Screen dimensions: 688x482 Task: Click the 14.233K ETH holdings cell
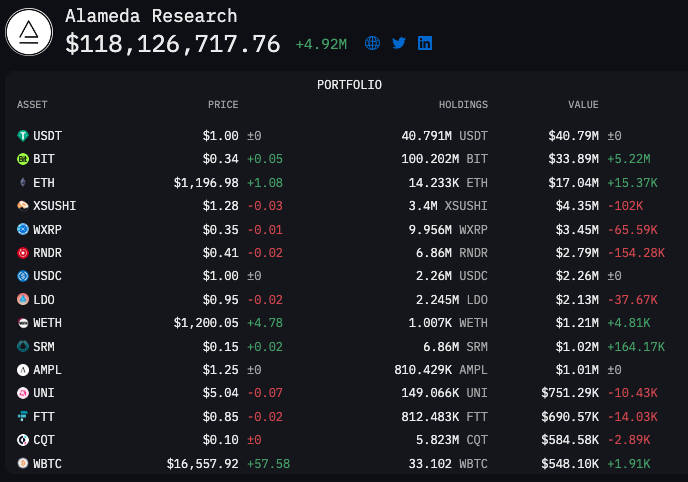[x=448, y=182]
